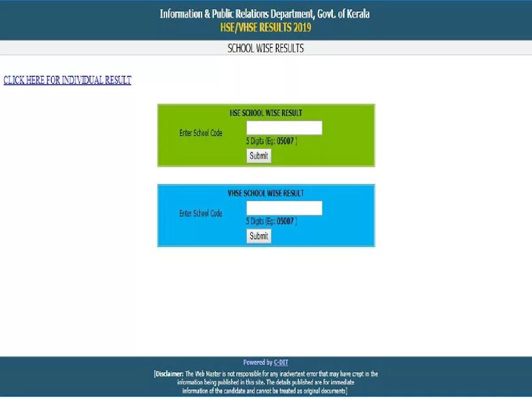Select the 5 Digits example hint under VHSE field
The height and width of the screenshot is (399, 532).
[272, 221]
